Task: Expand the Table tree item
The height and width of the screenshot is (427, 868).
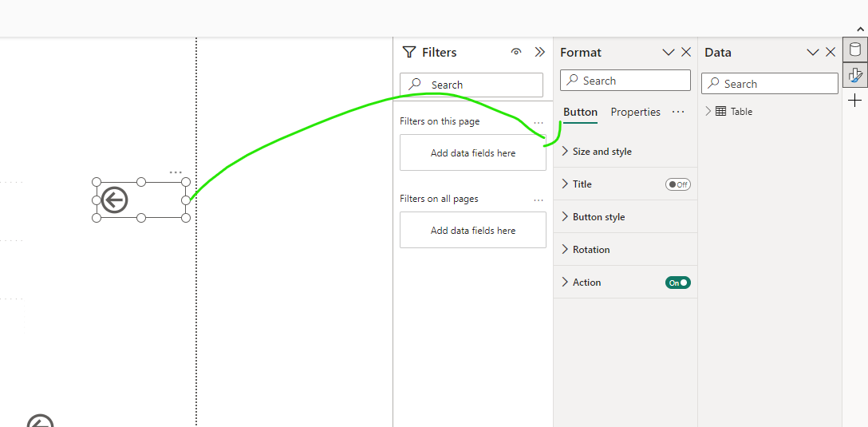Action: 708,111
